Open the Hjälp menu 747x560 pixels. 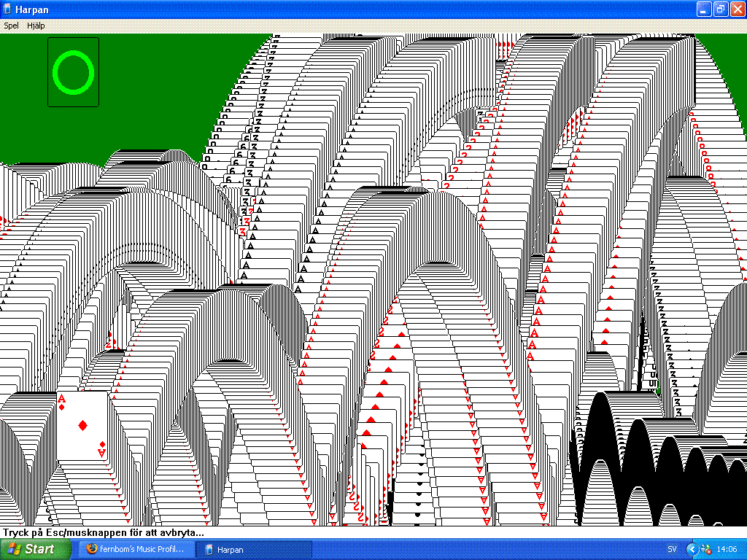pos(36,26)
